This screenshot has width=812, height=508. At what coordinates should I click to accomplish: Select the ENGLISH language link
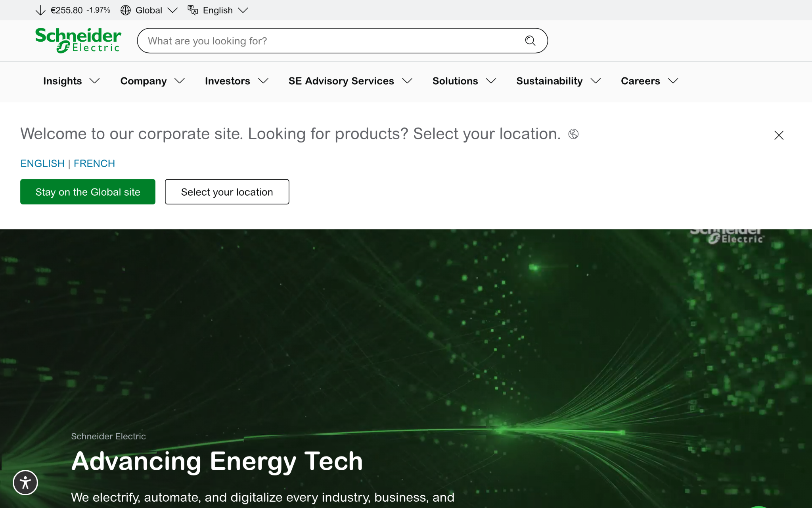(x=42, y=164)
